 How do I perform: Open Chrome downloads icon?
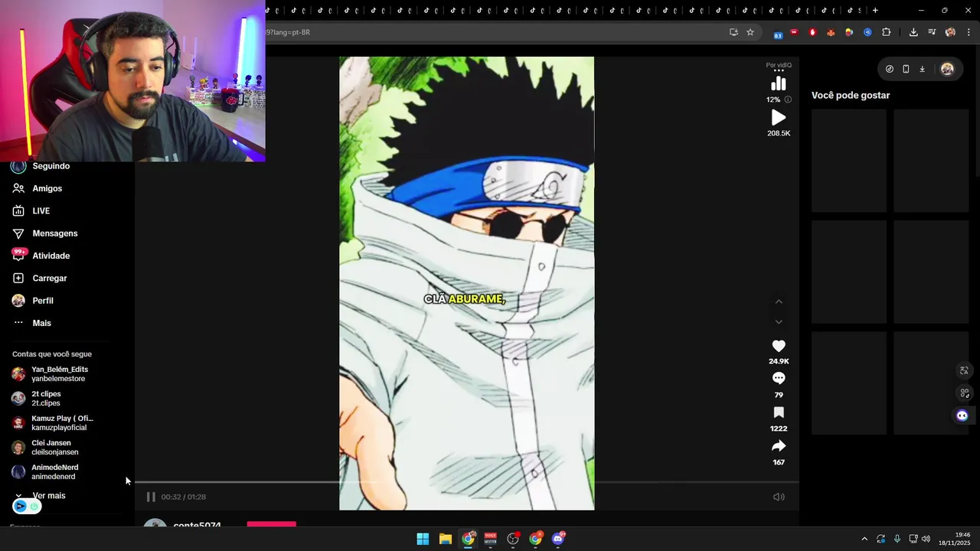point(913,32)
